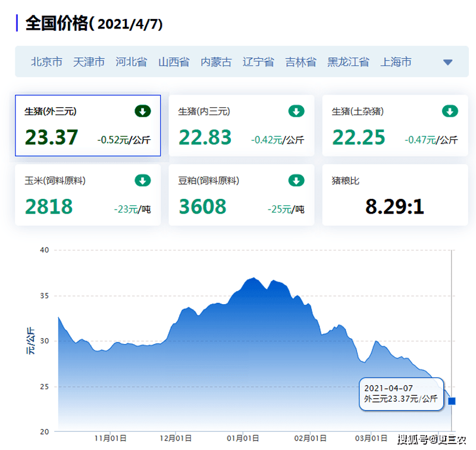Viewport: 476px width, 450px height.
Task: Select the 生猪(土杂猪) price card
Action: [x=395, y=126]
